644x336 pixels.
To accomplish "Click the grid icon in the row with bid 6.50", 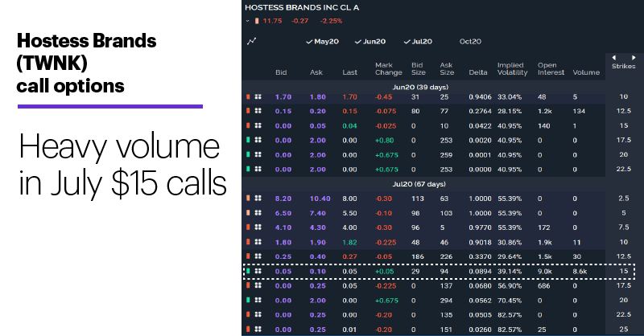I will click(258, 213).
